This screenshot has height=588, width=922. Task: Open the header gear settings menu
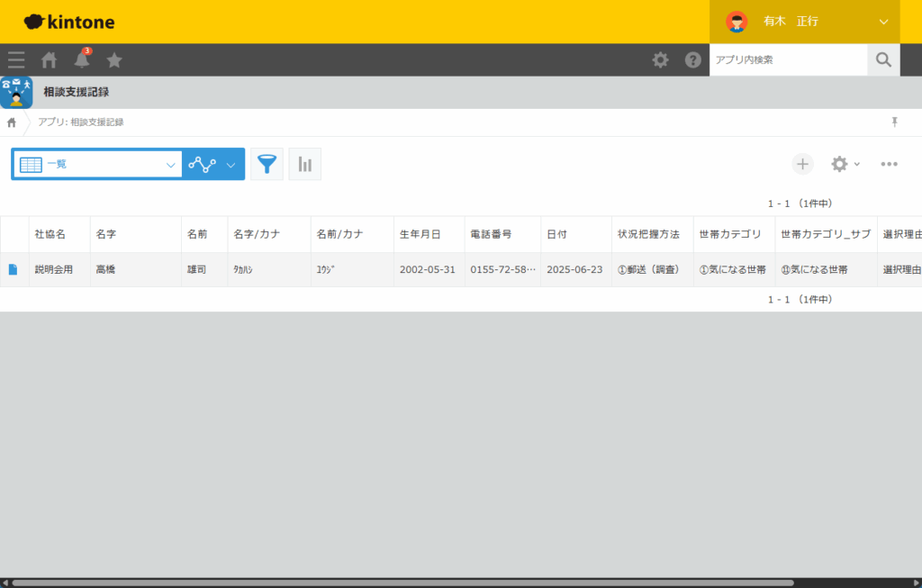coord(660,60)
